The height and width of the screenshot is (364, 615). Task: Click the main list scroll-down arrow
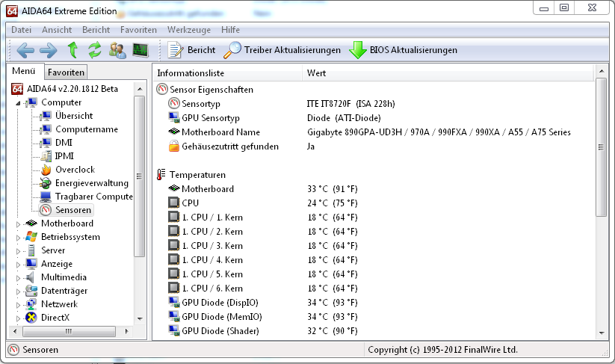(602, 333)
